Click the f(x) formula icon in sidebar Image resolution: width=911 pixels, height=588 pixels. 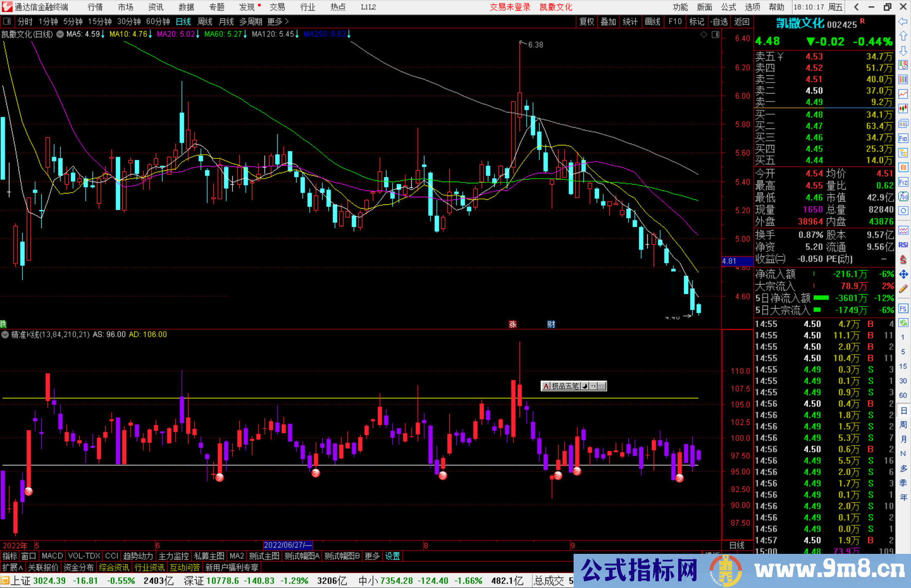click(x=903, y=196)
